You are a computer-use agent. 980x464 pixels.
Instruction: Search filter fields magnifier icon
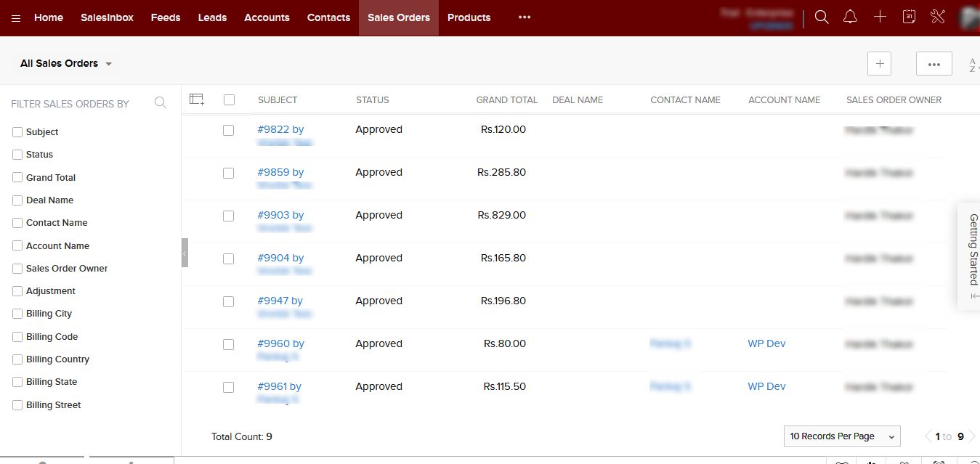[x=161, y=103]
